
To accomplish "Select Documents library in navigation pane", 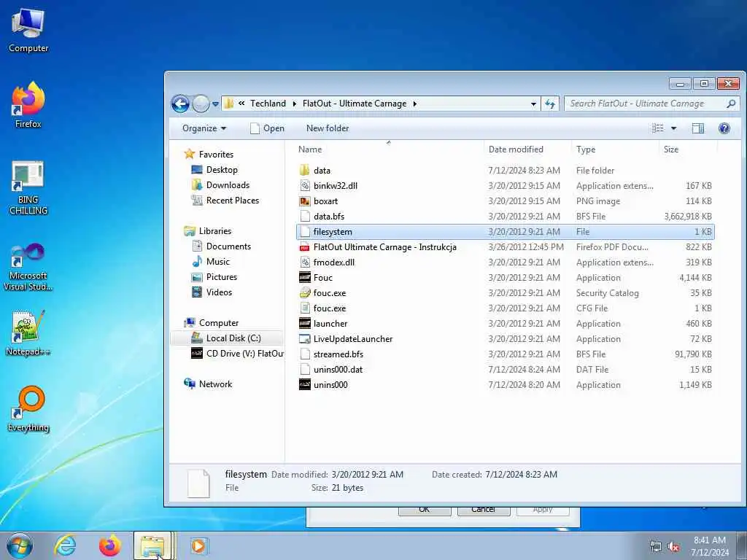I will click(228, 246).
